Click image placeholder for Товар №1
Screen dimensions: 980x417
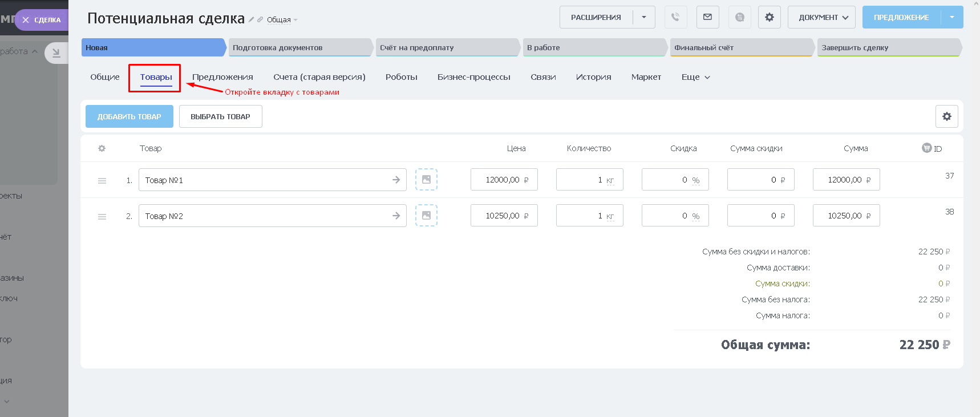coord(426,180)
